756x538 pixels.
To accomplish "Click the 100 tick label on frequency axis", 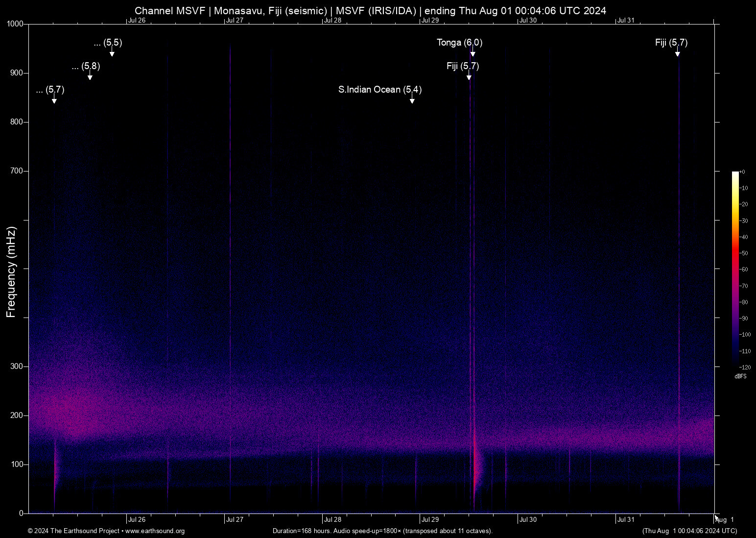I will tap(17, 465).
